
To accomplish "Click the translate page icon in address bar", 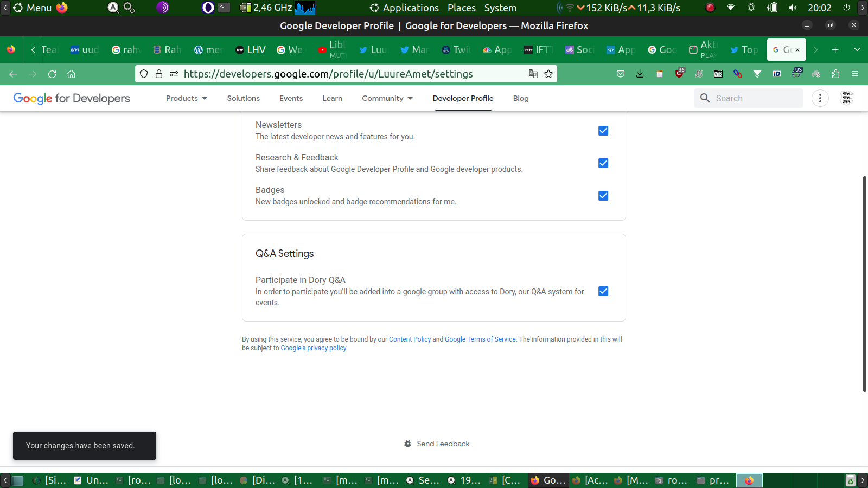I will [x=533, y=74].
